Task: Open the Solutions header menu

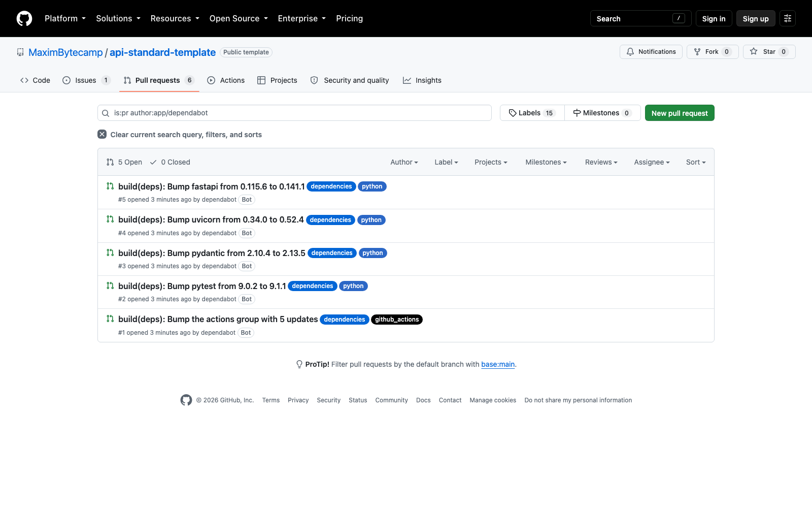Action: (x=118, y=18)
